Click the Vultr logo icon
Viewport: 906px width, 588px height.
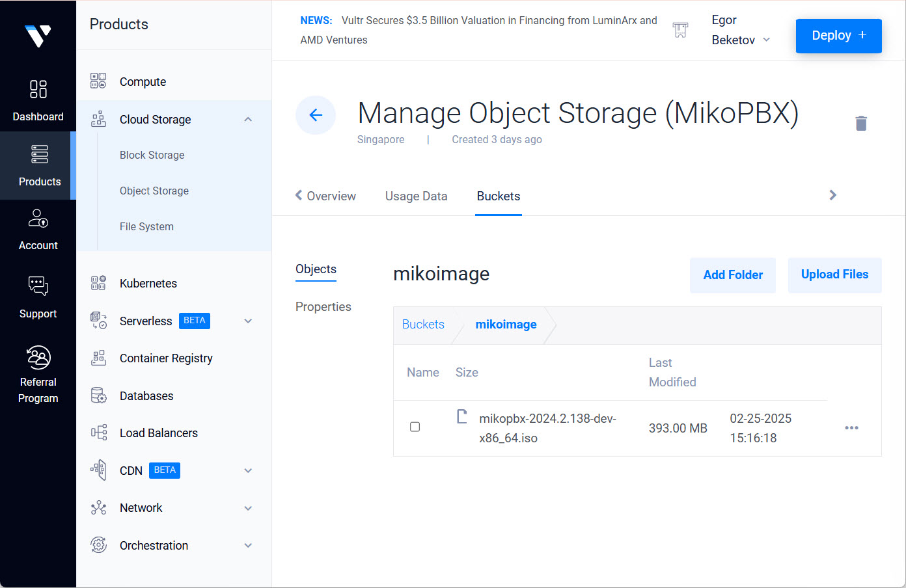click(38, 36)
